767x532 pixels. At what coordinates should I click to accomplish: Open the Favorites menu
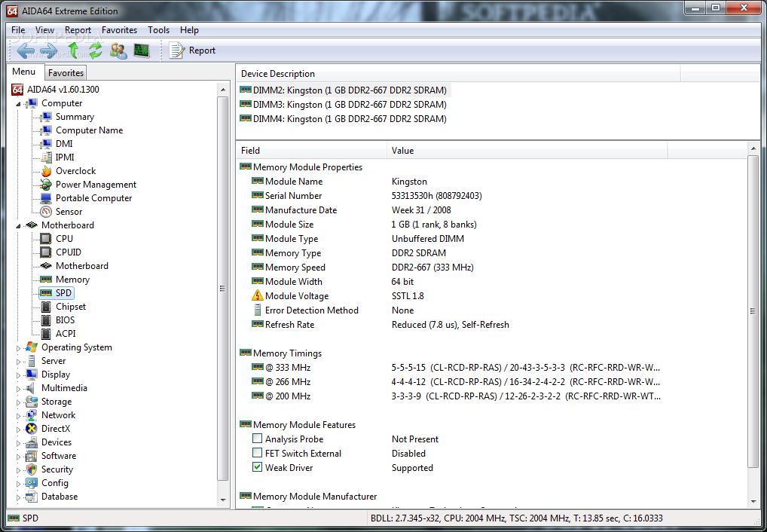click(x=119, y=30)
